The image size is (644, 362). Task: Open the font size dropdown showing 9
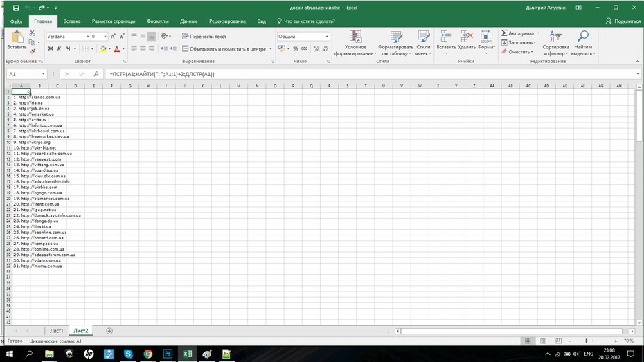(105, 37)
